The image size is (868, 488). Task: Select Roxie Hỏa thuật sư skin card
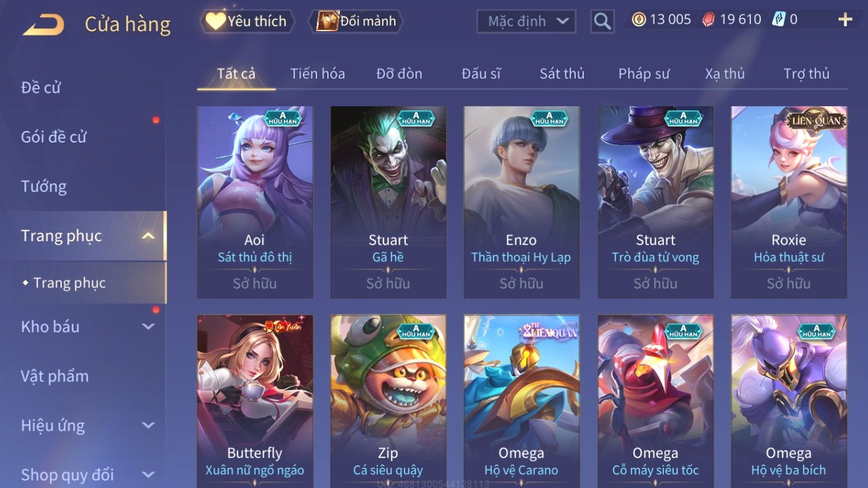[x=789, y=202]
